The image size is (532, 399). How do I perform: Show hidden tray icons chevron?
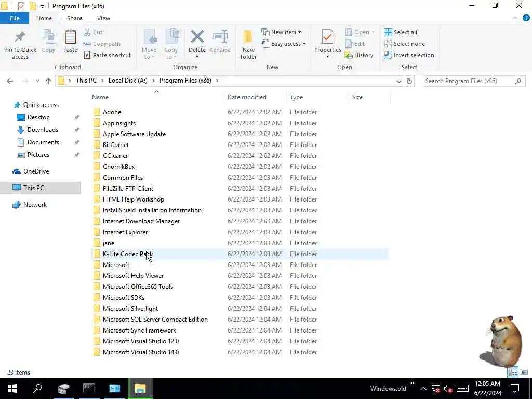pyautogui.click(x=423, y=389)
